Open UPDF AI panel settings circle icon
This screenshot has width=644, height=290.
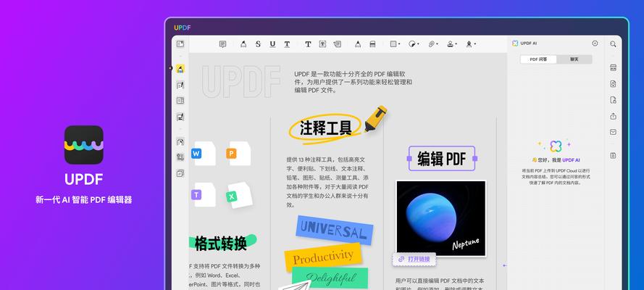click(595, 43)
